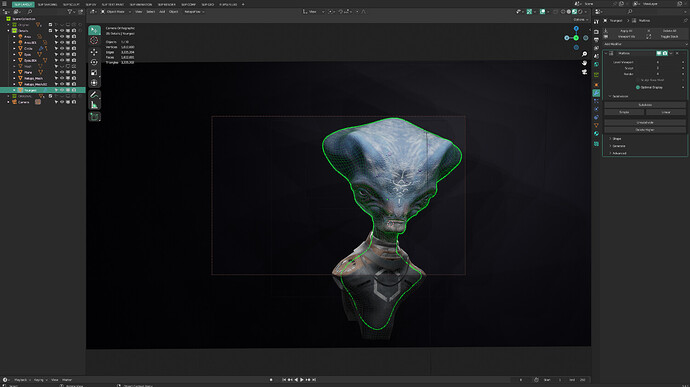
Task: Toggle camera view icon in viewport
Action: (x=584, y=72)
